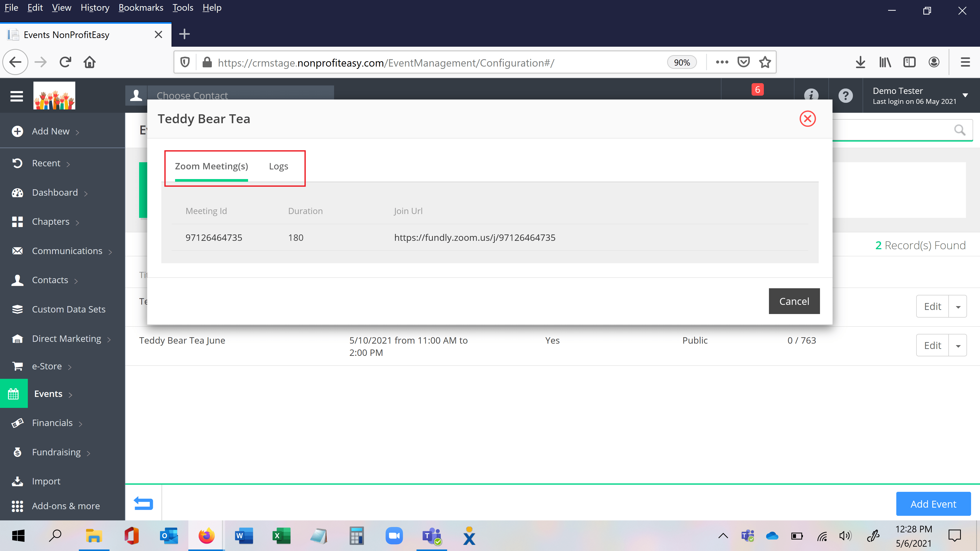The height and width of the screenshot is (551, 980).
Task: Adjust the 90% page zoom control
Action: (681, 62)
